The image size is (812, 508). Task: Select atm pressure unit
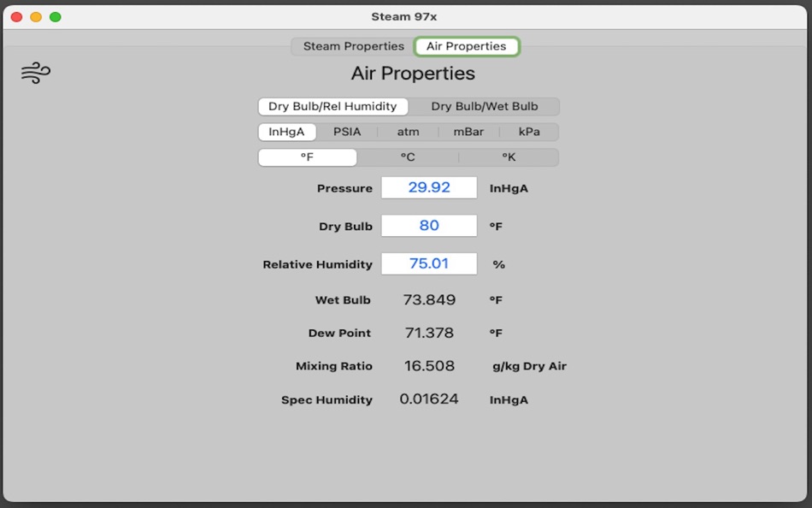point(408,132)
